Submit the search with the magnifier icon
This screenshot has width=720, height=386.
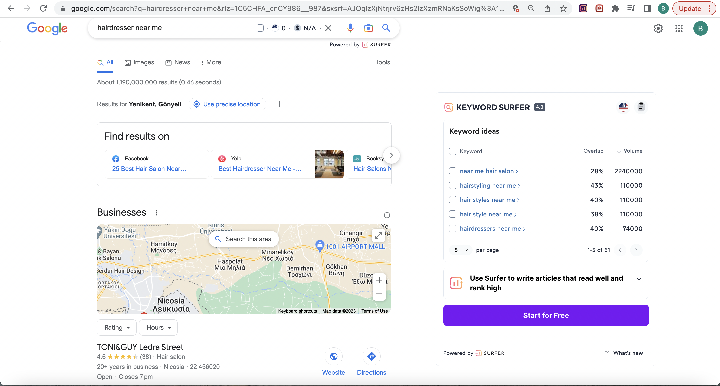click(x=386, y=28)
